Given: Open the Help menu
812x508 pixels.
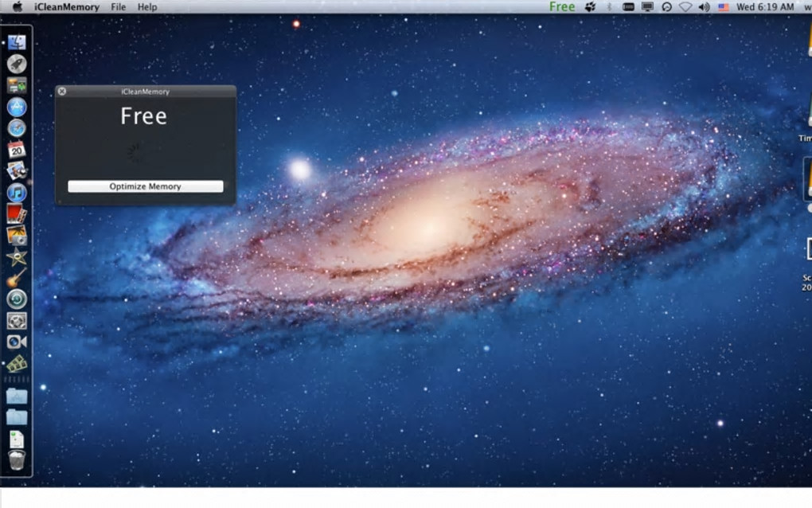Looking at the screenshot, I should 147,6.
